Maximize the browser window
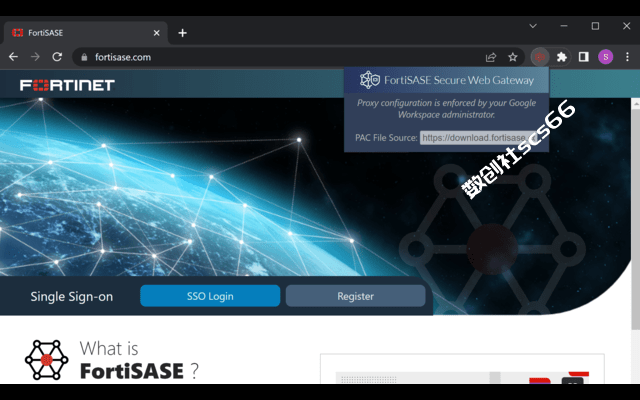 coord(596,26)
